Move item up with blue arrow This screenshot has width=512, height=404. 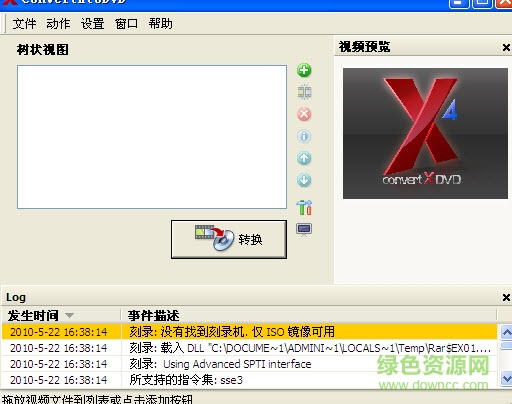click(304, 158)
